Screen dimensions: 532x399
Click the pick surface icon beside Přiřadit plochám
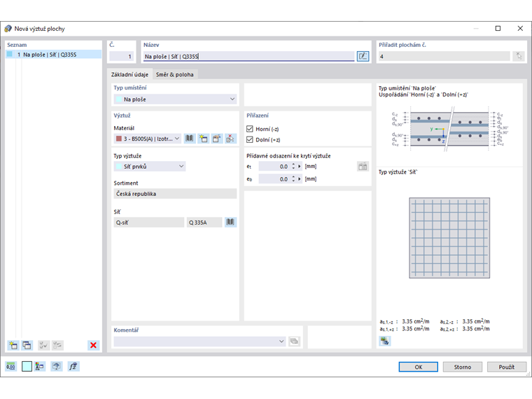519,56
